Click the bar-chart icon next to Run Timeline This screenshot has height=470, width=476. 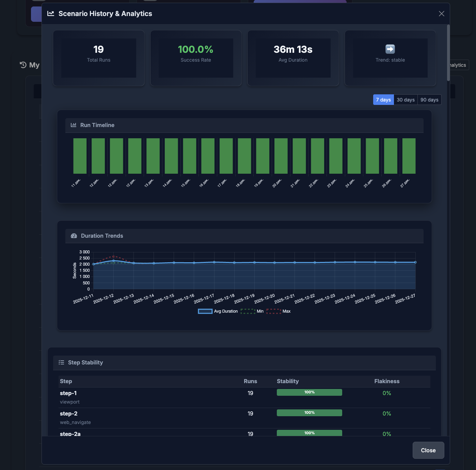pyautogui.click(x=74, y=125)
